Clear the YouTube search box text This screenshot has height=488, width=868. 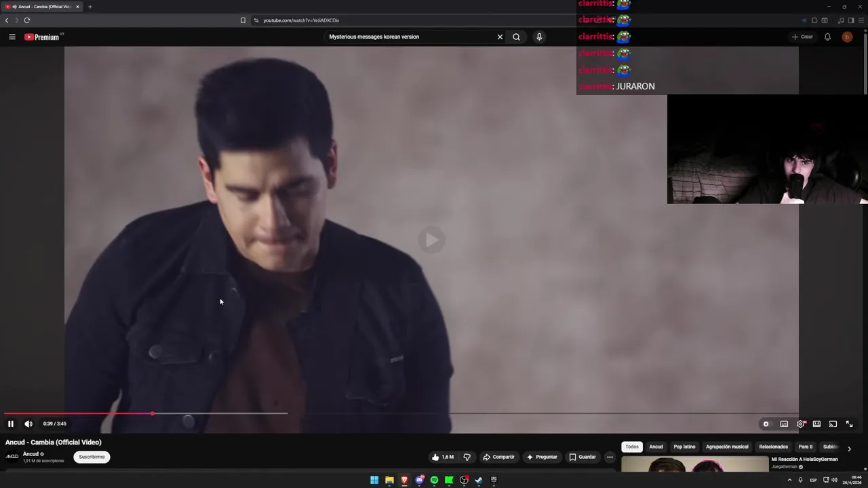pyautogui.click(x=500, y=37)
